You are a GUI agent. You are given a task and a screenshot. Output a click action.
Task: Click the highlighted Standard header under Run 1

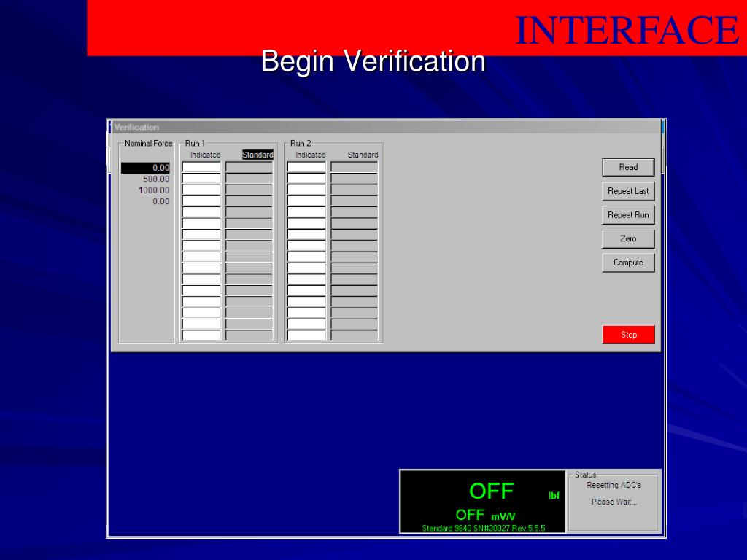pos(258,155)
